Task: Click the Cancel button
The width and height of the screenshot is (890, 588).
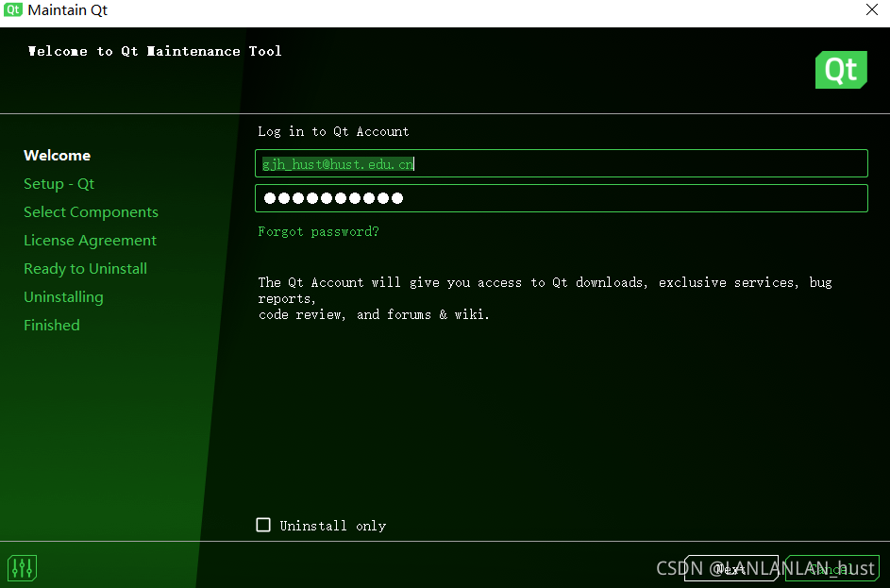Action: tap(832, 568)
